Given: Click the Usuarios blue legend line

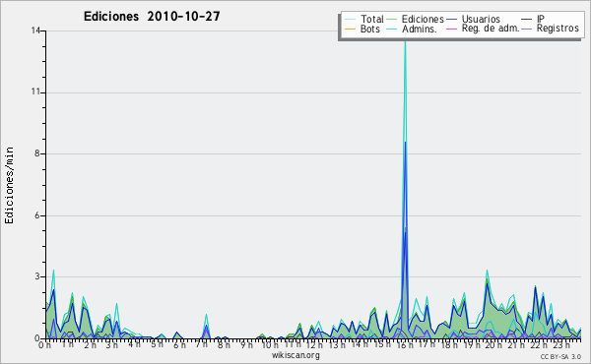Looking at the screenshot, I should 451,20.
